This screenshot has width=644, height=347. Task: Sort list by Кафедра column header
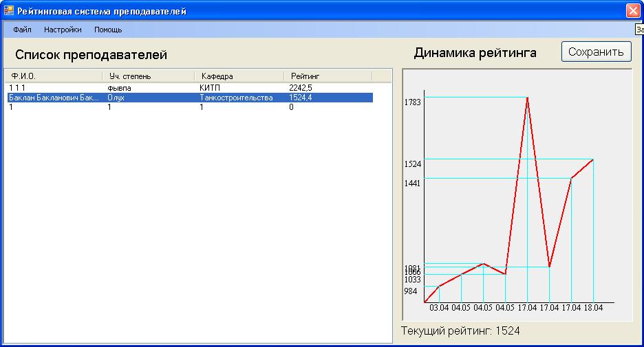[x=239, y=76]
